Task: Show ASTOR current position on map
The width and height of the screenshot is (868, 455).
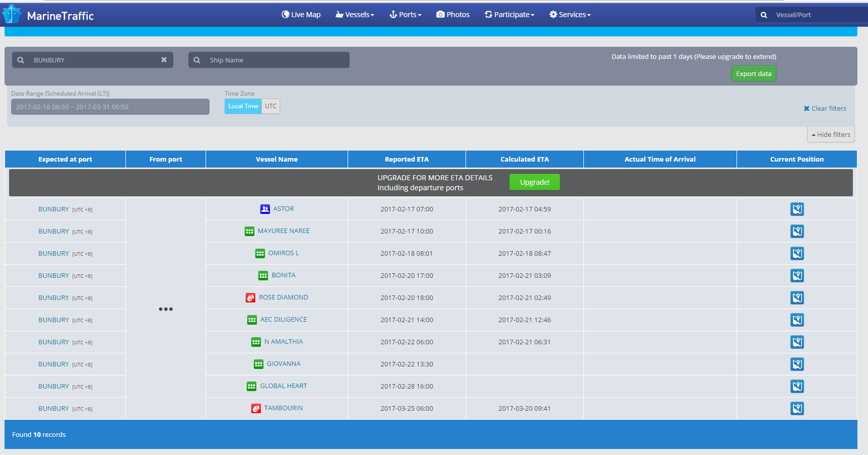Action: (797, 209)
